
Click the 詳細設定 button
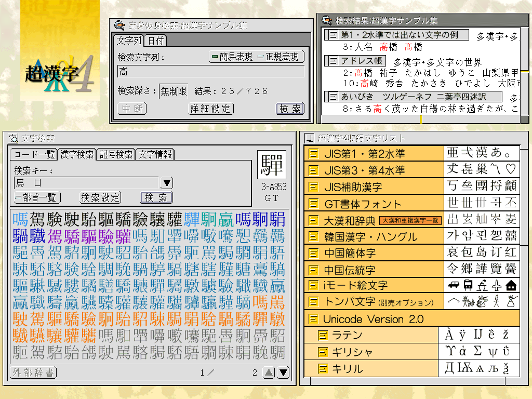[x=210, y=109]
